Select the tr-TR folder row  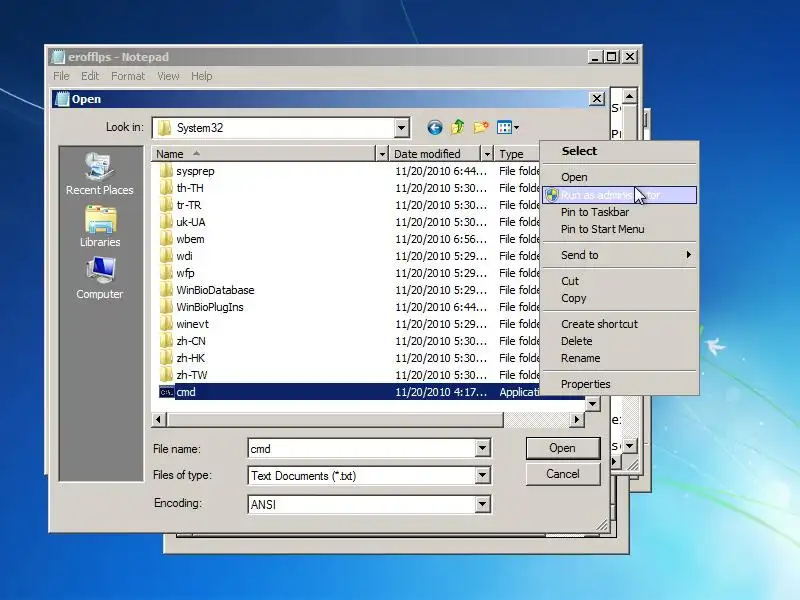coord(348,205)
